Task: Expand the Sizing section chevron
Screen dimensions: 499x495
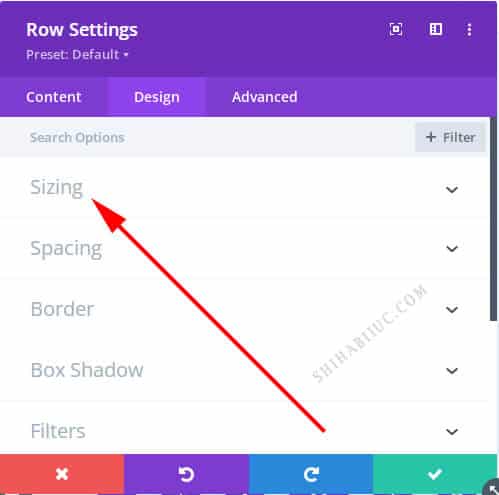Action: point(452,190)
